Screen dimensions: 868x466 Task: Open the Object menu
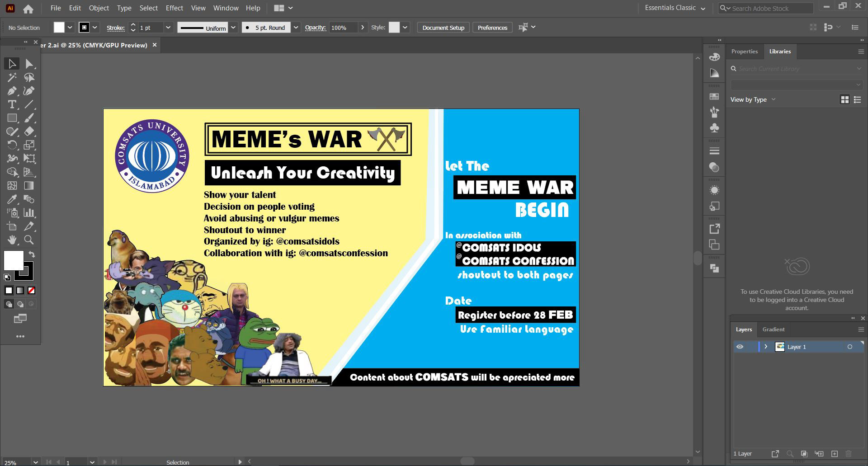tap(99, 8)
